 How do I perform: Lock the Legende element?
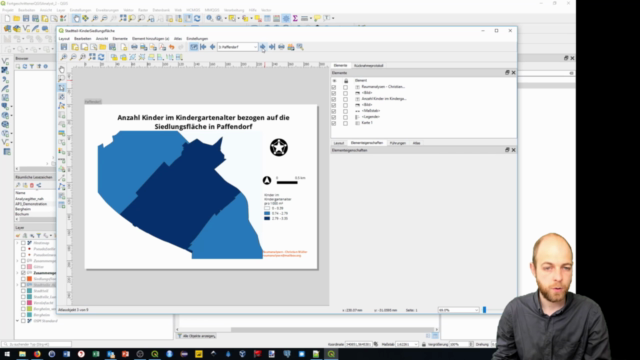tap(345, 117)
